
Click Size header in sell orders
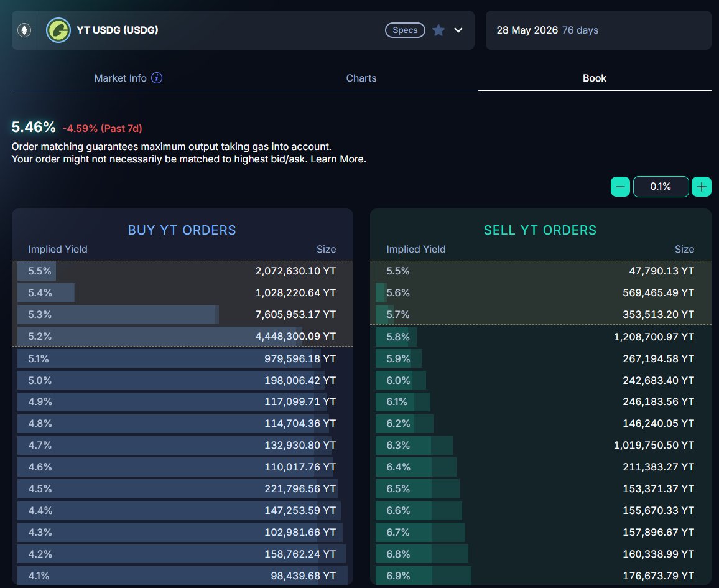684,249
